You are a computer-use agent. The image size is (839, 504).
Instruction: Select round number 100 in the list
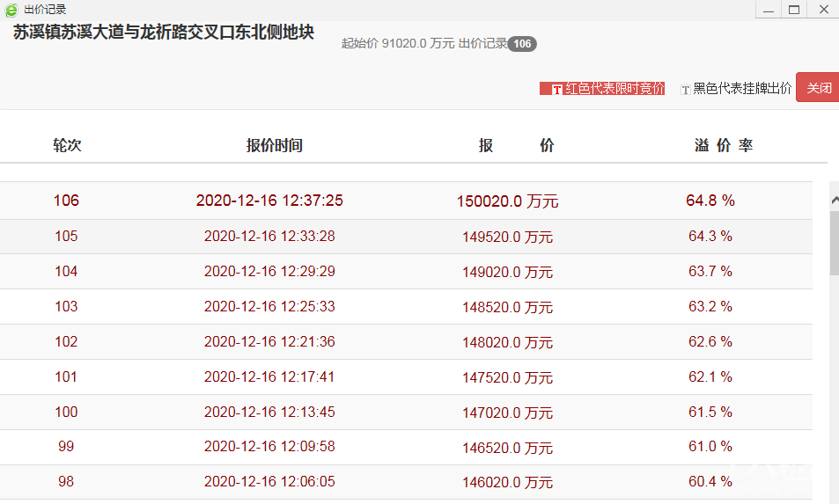(66, 413)
